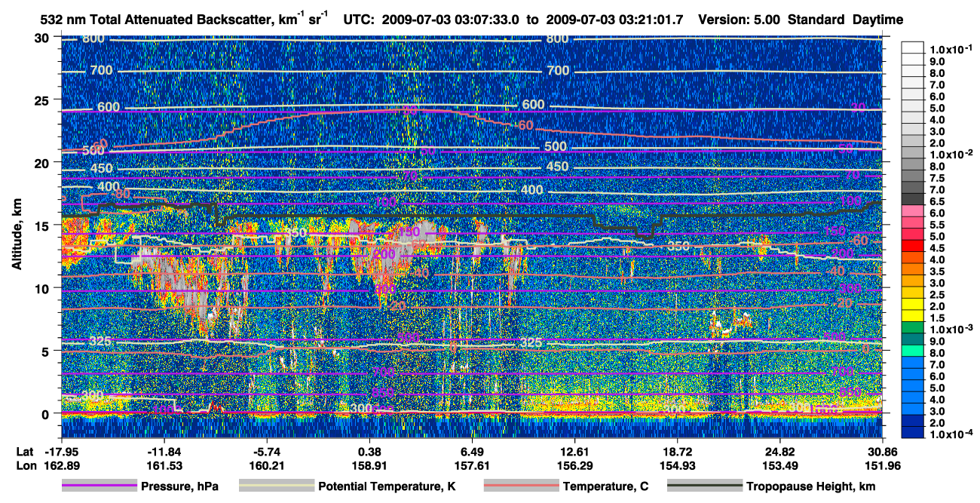Click the longitude value '151.96'

883,466
